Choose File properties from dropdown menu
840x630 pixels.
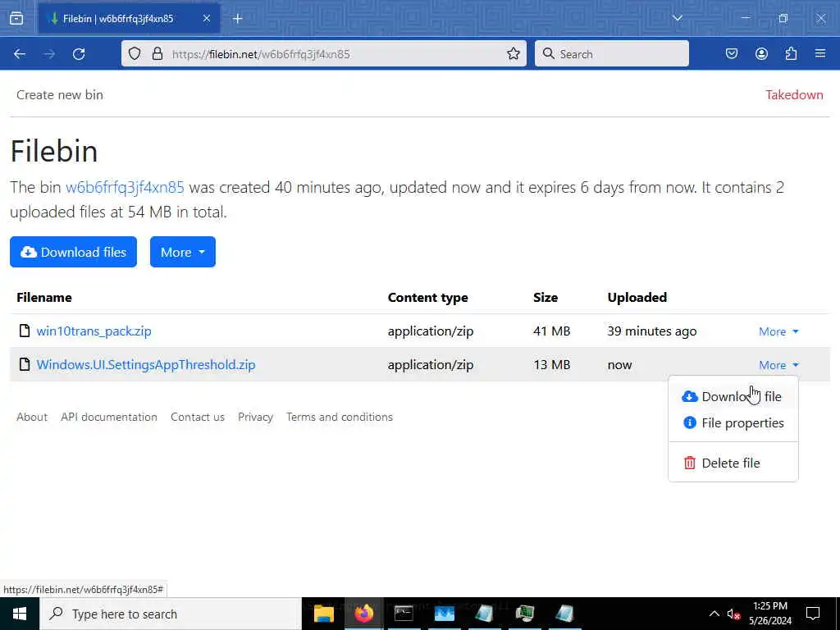[x=733, y=422]
